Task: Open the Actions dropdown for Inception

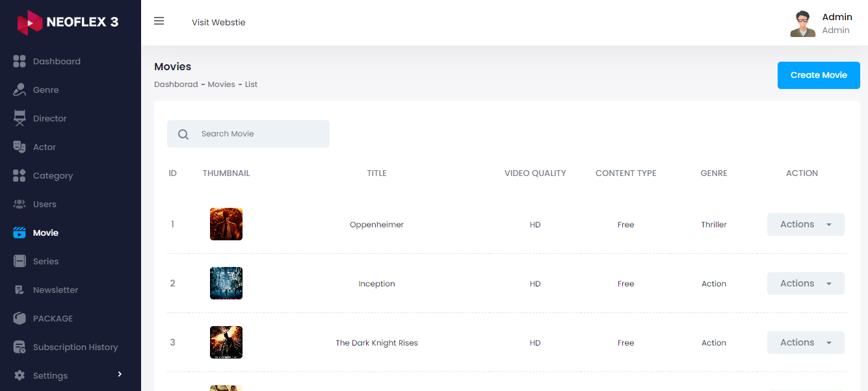Action: tap(806, 283)
